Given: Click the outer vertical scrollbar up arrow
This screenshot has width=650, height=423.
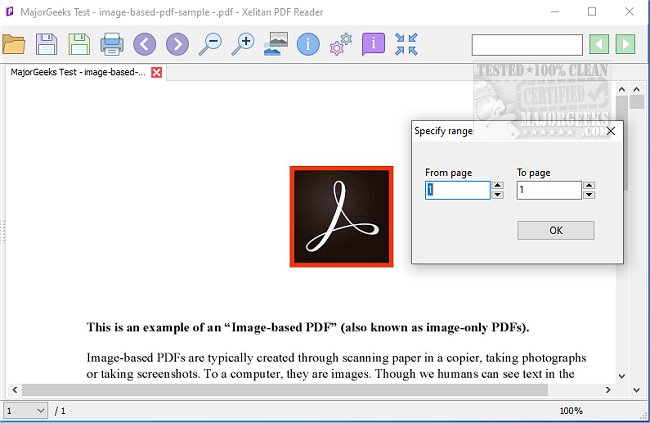Looking at the screenshot, I should click(637, 89).
